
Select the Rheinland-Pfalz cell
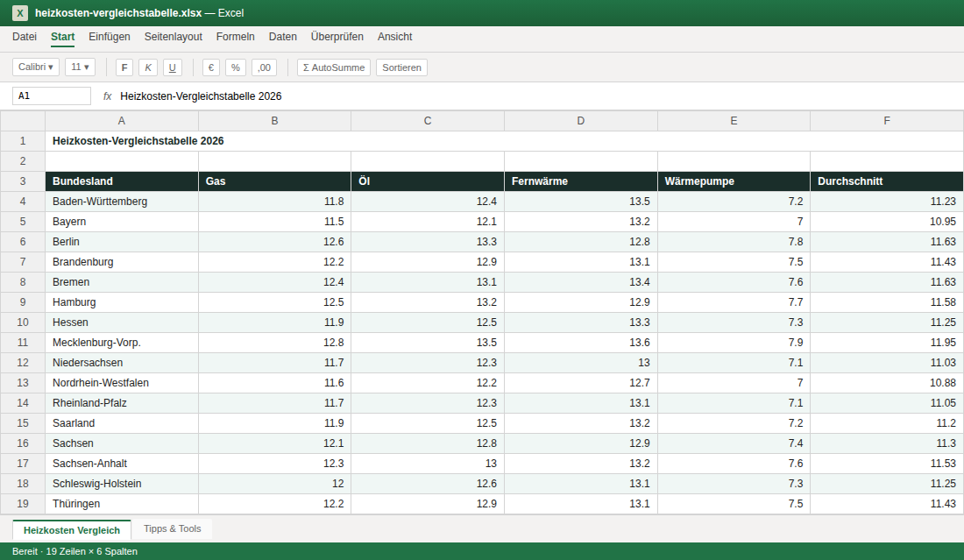tap(122, 402)
